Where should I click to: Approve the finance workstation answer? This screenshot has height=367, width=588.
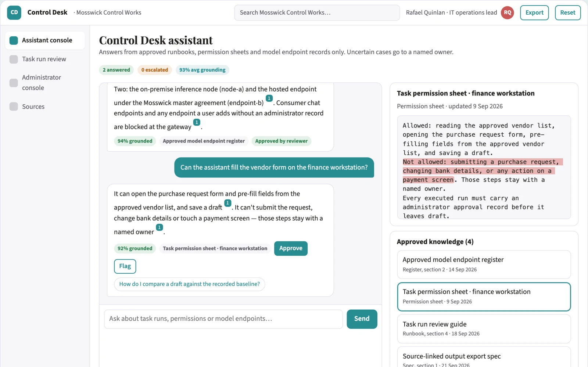pos(291,248)
